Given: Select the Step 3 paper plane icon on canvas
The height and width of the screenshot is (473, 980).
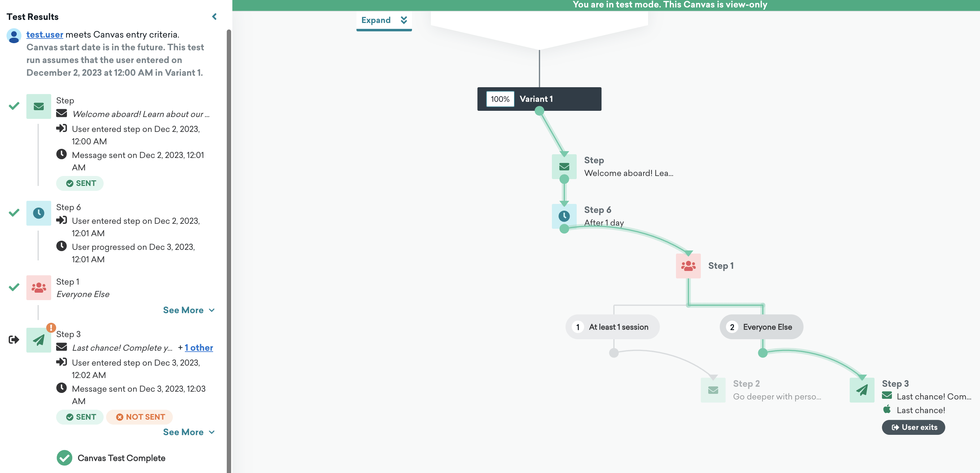Looking at the screenshot, I should [862, 390].
